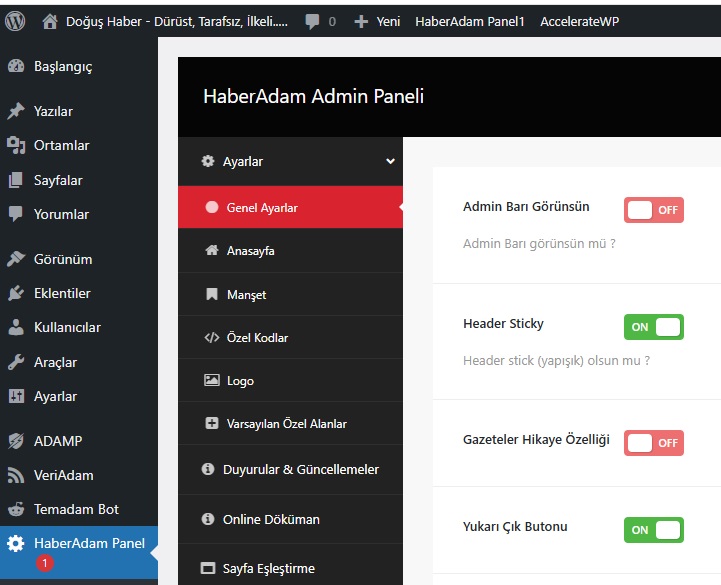The width and height of the screenshot is (721, 585).
Task: Switch to the Anasayfa settings tab
Action: (290, 250)
